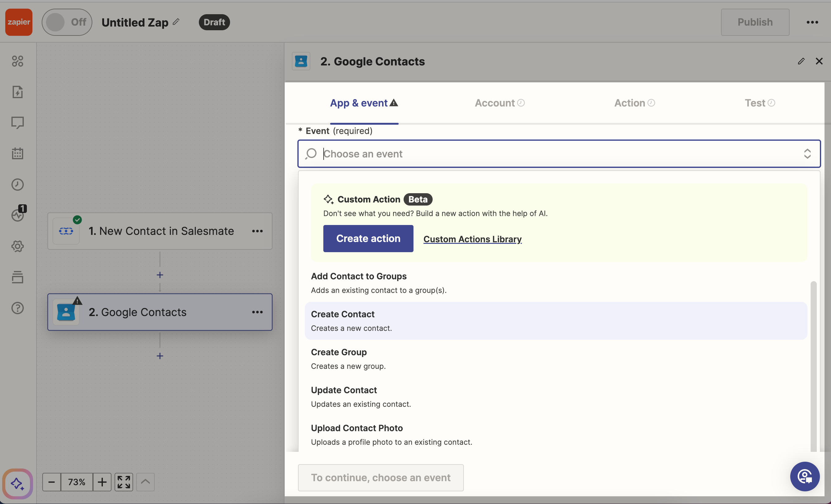Switch to the Action tab
Image resolution: width=831 pixels, height=504 pixels.
coord(634,103)
